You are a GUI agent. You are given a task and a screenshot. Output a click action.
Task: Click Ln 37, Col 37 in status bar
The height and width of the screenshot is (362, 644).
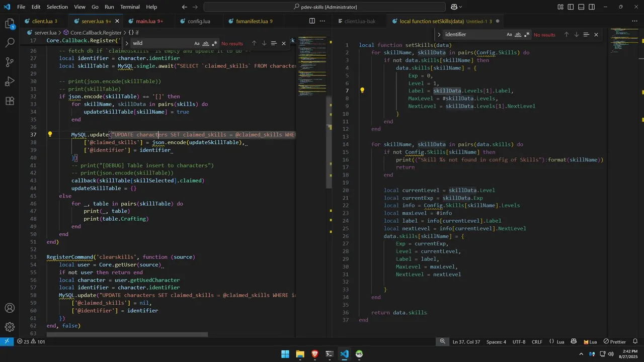tap(466, 342)
